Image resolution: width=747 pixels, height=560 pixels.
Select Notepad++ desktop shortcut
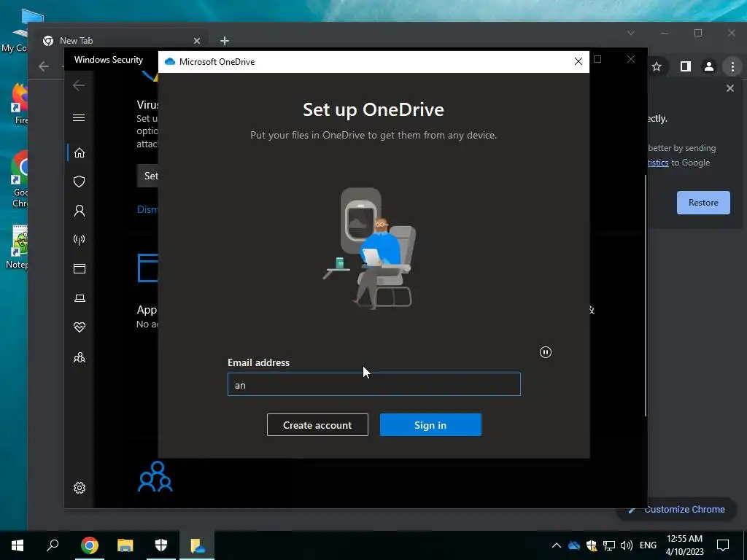[x=18, y=246]
